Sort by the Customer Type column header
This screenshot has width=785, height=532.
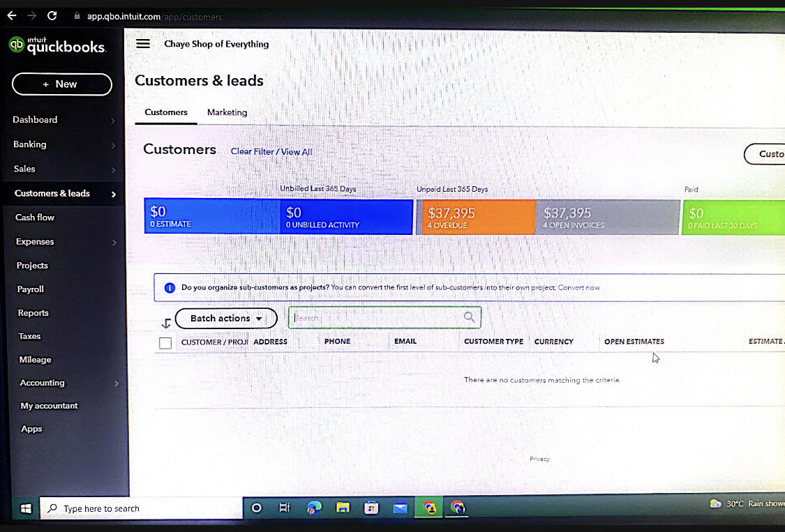[493, 342]
